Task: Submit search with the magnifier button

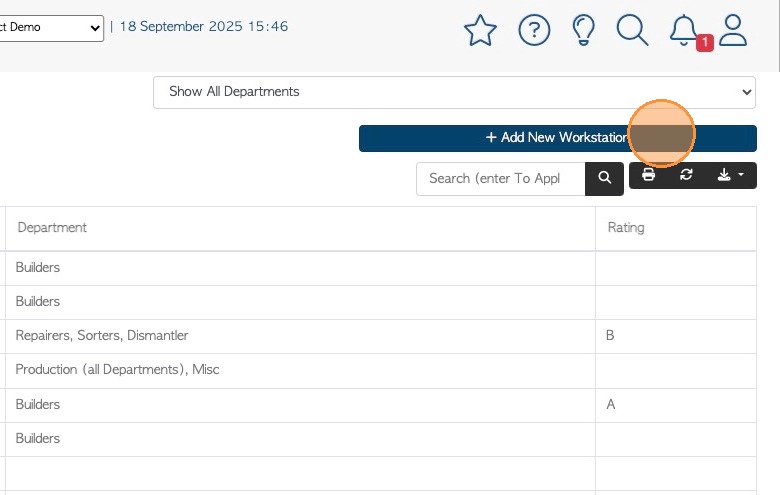Action: click(x=604, y=178)
